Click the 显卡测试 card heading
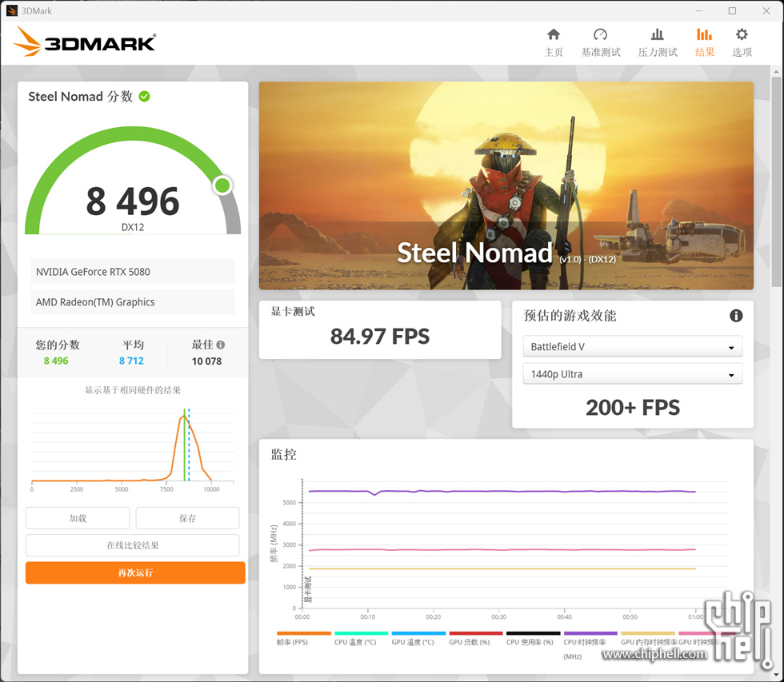The image size is (784, 682). (x=293, y=312)
